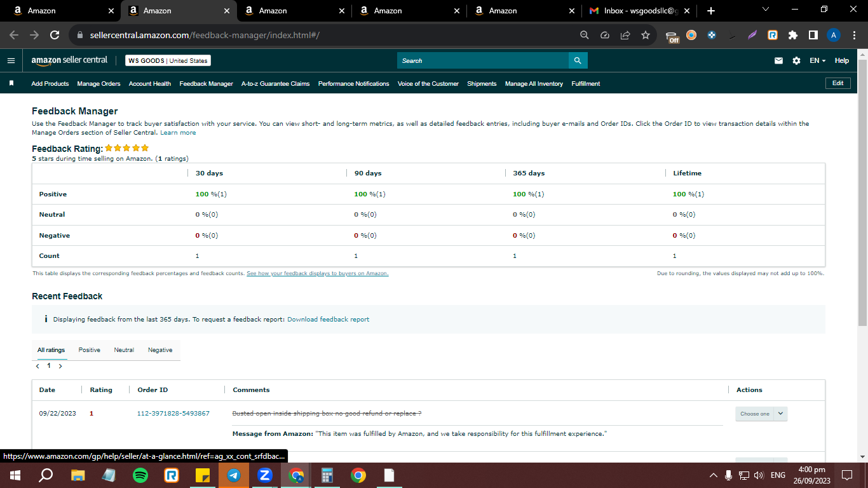Click the zoom magnifier icon in address bar
Image resolution: width=868 pixels, height=488 pixels.
(x=585, y=36)
